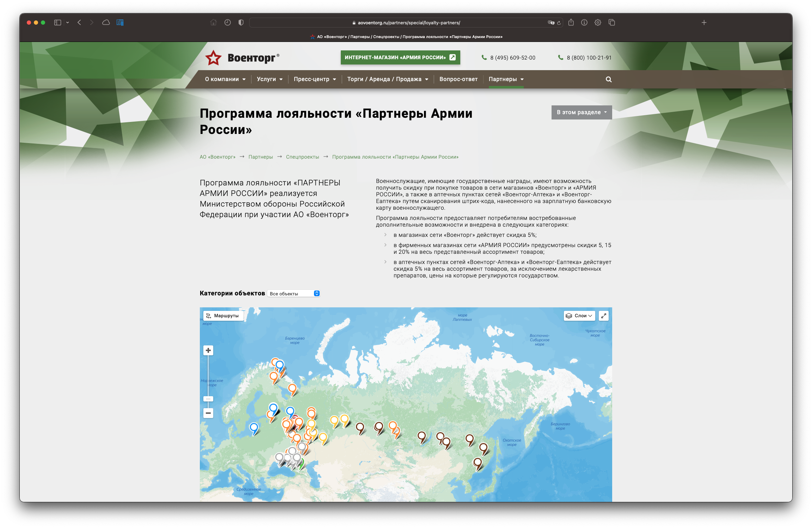
Task: Open the site search magnifier
Action: click(609, 79)
